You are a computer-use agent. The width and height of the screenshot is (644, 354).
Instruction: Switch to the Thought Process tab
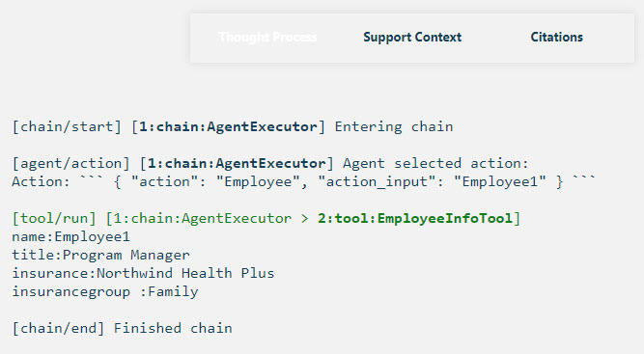[x=267, y=38]
